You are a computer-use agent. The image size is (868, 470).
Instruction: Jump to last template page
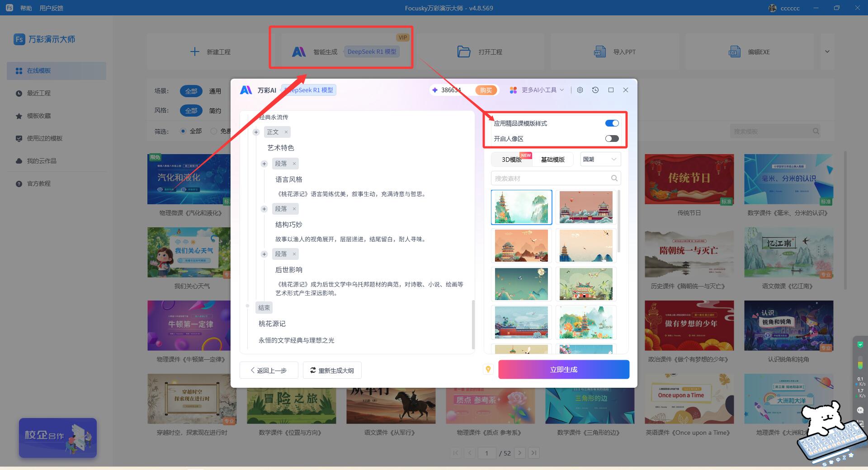point(534,453)
